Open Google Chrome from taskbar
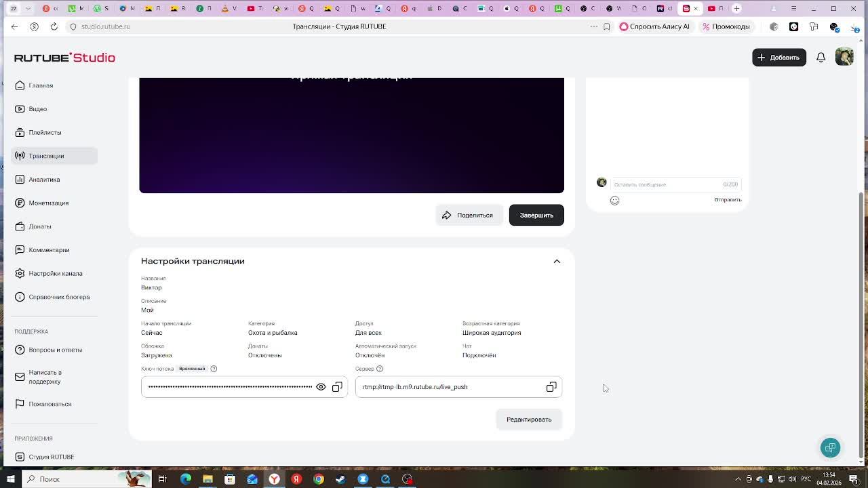This screenshot has width=868, height=488. (x=319, y=479)
